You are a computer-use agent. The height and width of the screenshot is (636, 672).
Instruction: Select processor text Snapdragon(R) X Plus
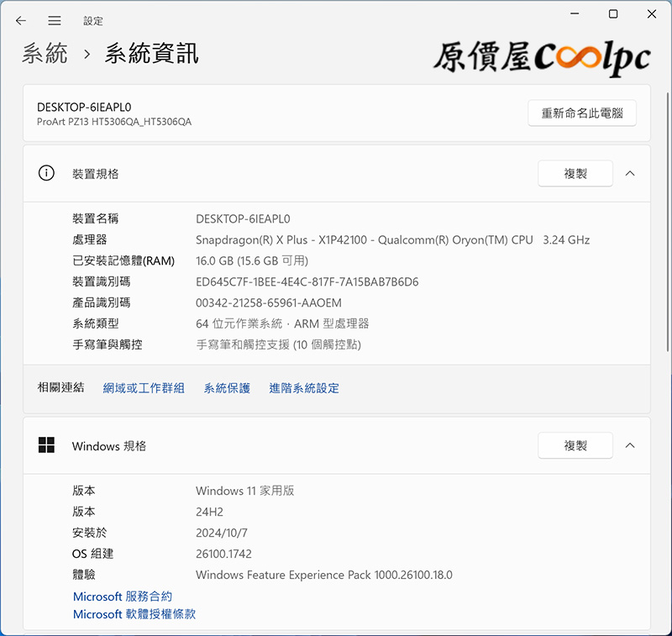click(251, 240)
